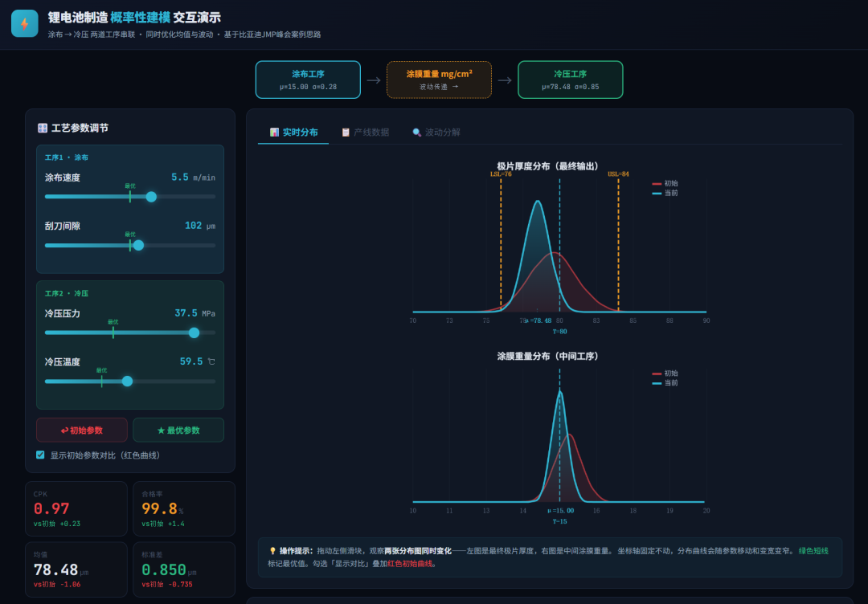Click 当前 legend entry in 极片厚度分布 chart

coord(665,193)
